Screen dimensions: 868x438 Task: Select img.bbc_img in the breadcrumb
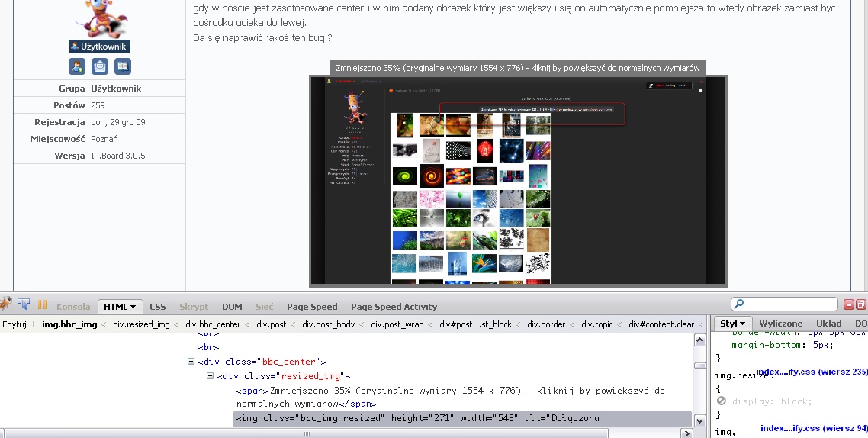tap(69, 324)
